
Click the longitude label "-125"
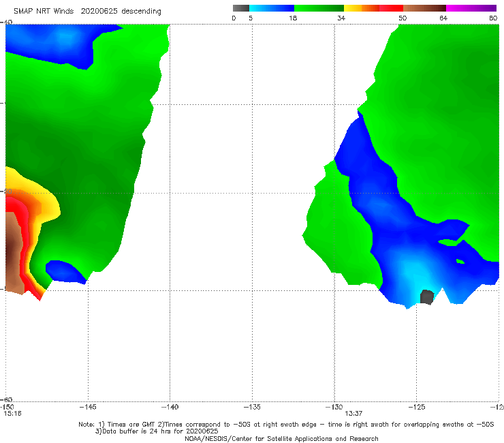(416, 407)
